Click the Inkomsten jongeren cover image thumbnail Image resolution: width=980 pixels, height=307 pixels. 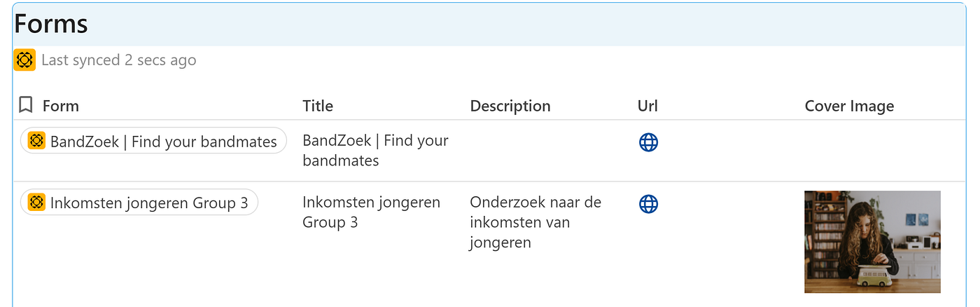pos(872,242)
